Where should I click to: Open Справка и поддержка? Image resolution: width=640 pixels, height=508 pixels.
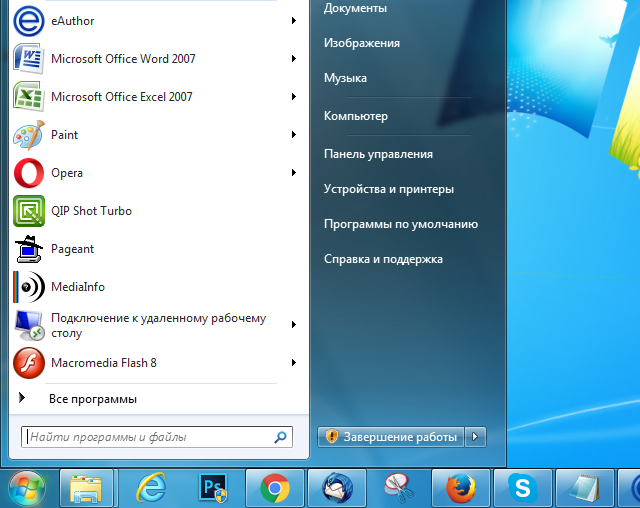(383, 259)
